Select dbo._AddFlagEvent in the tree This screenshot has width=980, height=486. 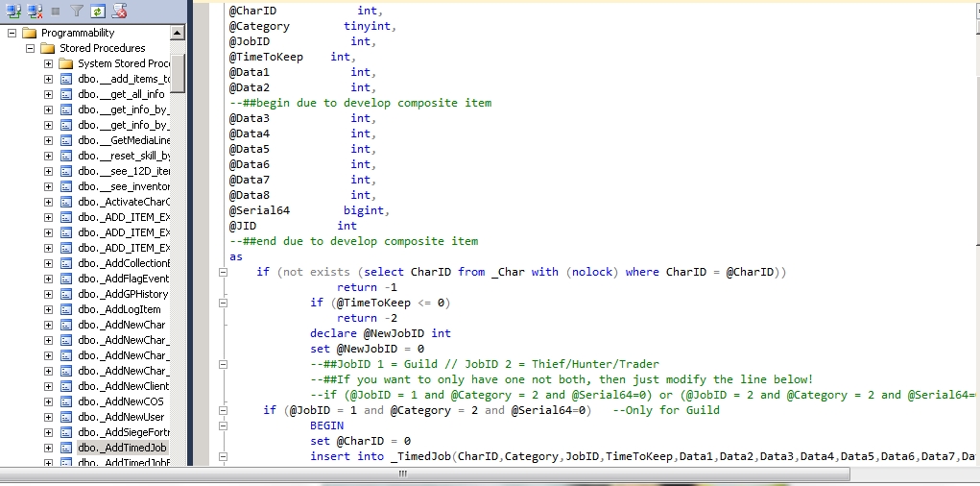point(123,279)
